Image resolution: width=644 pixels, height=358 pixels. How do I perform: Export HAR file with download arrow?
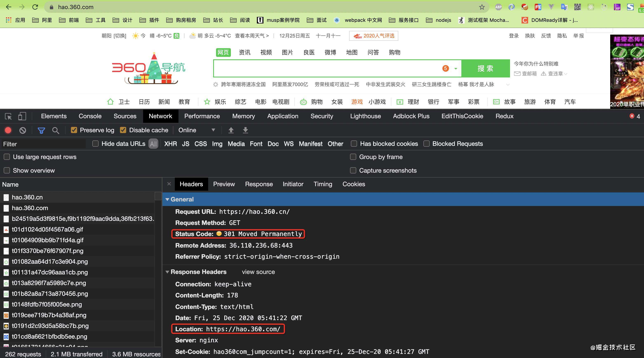(x=246, y=130)
